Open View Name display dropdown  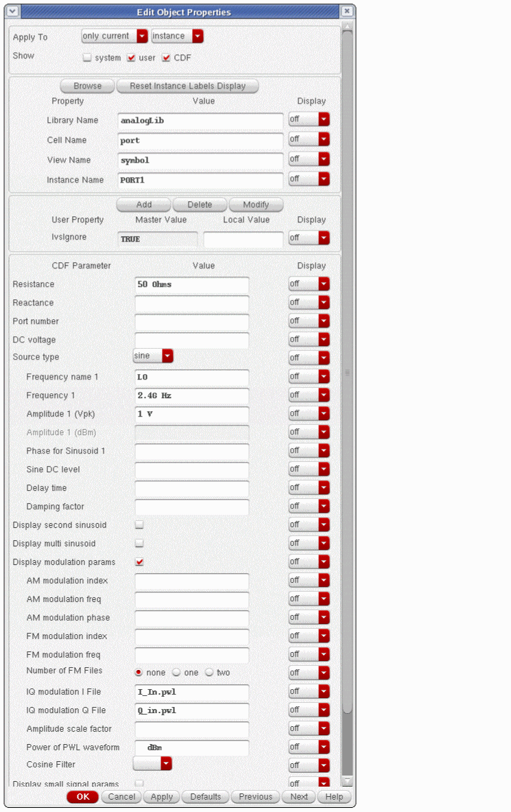point(309,159)
